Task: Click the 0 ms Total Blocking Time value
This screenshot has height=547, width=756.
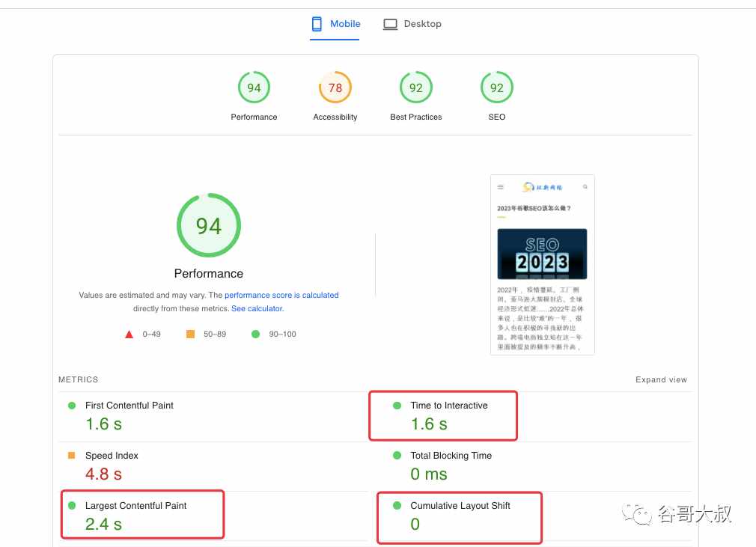Action: (429, 474)
